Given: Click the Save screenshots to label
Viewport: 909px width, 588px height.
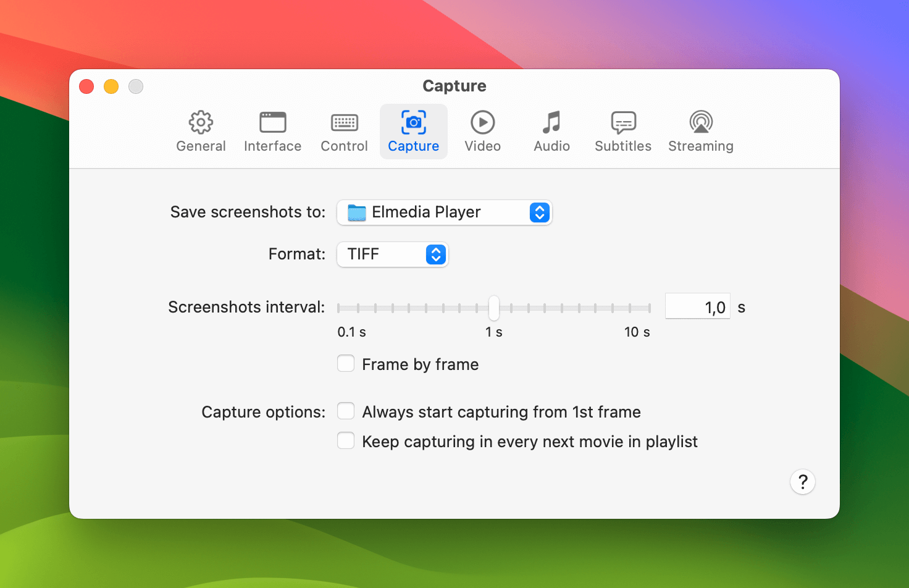Looking at the screenshot, I should coord(248,212).
